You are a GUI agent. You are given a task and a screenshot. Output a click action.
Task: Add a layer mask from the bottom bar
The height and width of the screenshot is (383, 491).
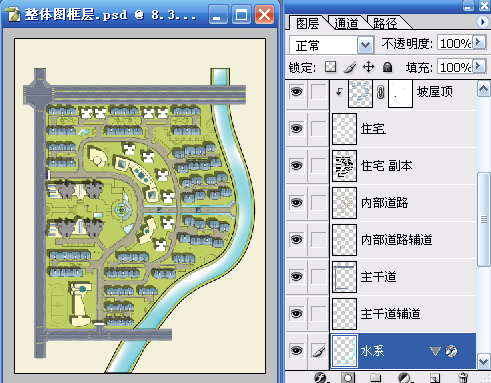[348, 378]
